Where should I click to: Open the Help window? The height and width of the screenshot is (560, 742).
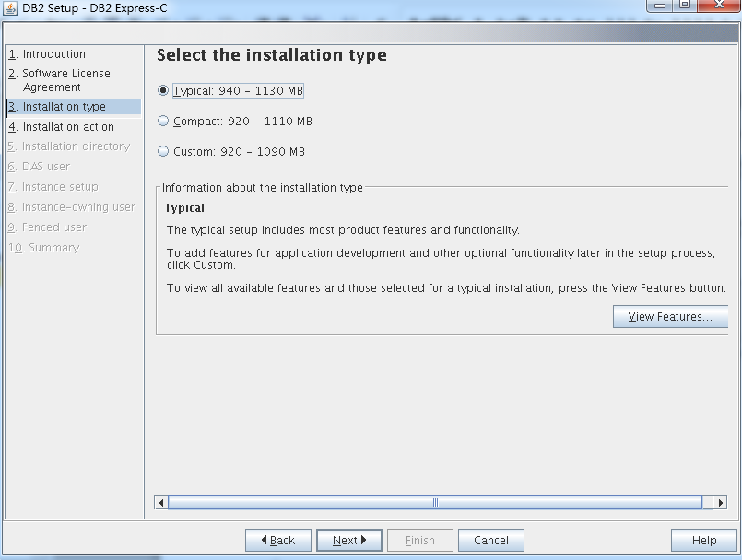coord(704,540)
